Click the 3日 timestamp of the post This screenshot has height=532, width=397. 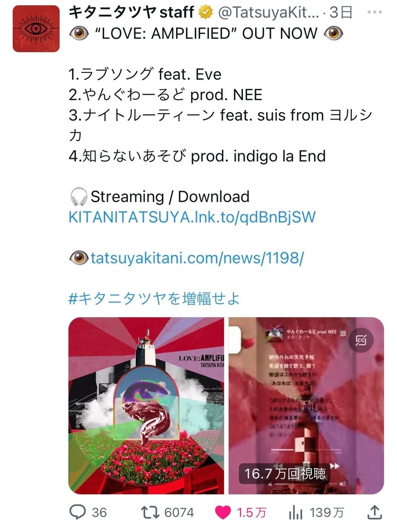pos(340,12)
